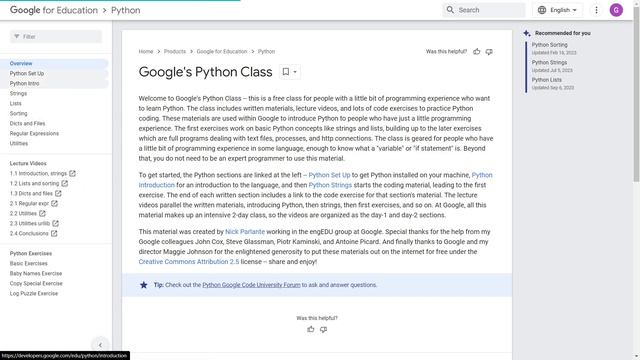Click the bookmark icon next to page title
This screenshot has width=640, height=360.
pos(286,72)
